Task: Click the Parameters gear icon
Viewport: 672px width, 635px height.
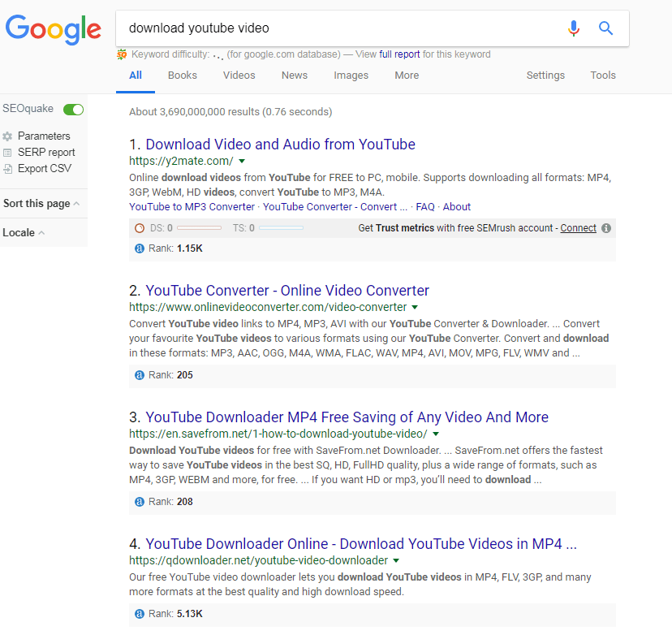Action: (x=7, y=136)
